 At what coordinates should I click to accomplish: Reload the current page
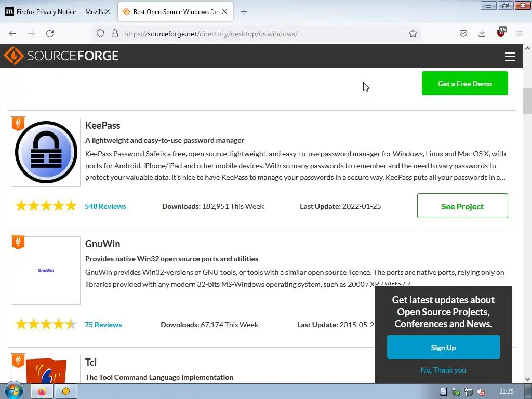tap(50, 34)
